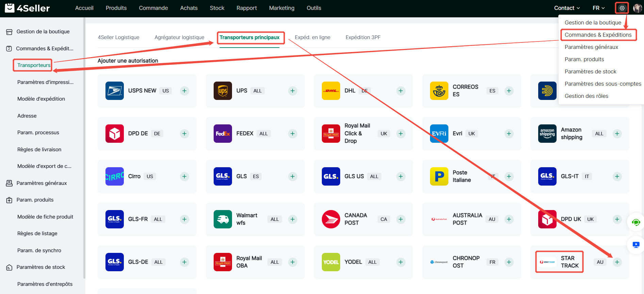Expand Paramètres de stock in sidebar
The height and width of the screenshot is (294, 644).
[x=41, y=267]
